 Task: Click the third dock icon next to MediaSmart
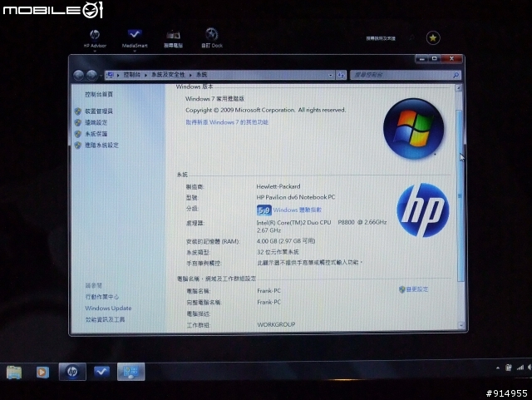click(173, 38)
